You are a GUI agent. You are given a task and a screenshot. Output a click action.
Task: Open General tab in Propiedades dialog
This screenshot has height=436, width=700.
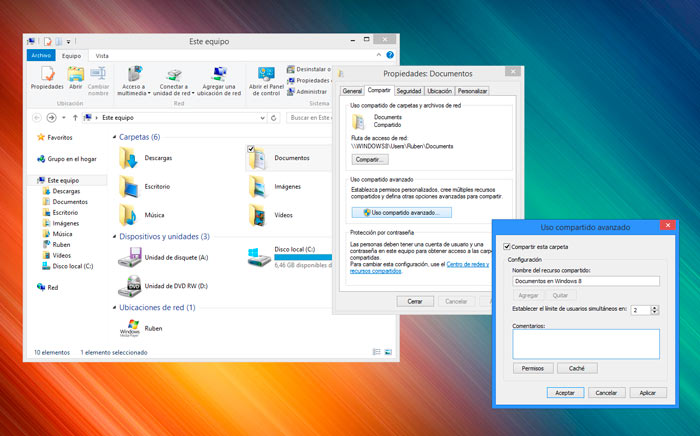coord(352,91)
